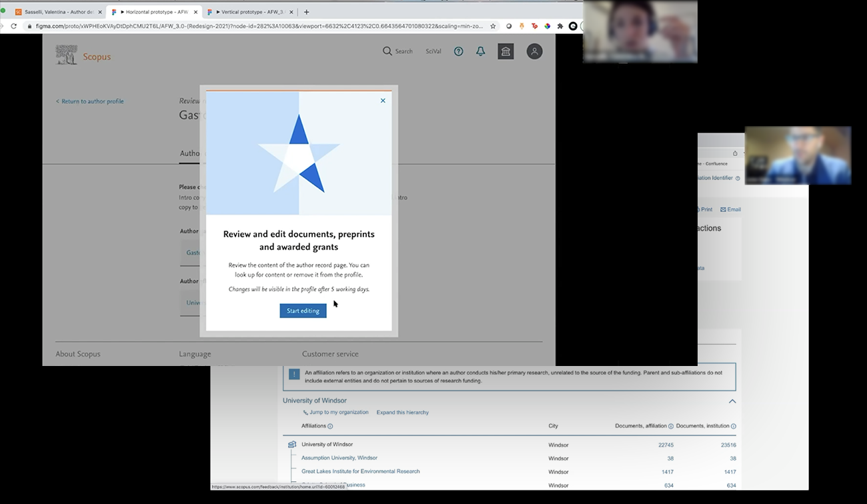The height and width of the screenshot is (504, 867).
Task: Click the share icon in background browser
Action: coord(735,153)
